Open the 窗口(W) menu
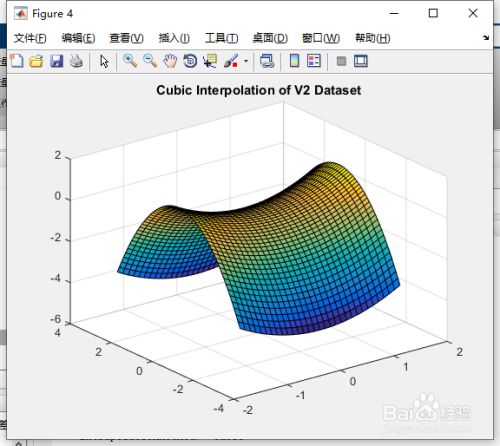 pyautogui.click(x=321, y=38)
